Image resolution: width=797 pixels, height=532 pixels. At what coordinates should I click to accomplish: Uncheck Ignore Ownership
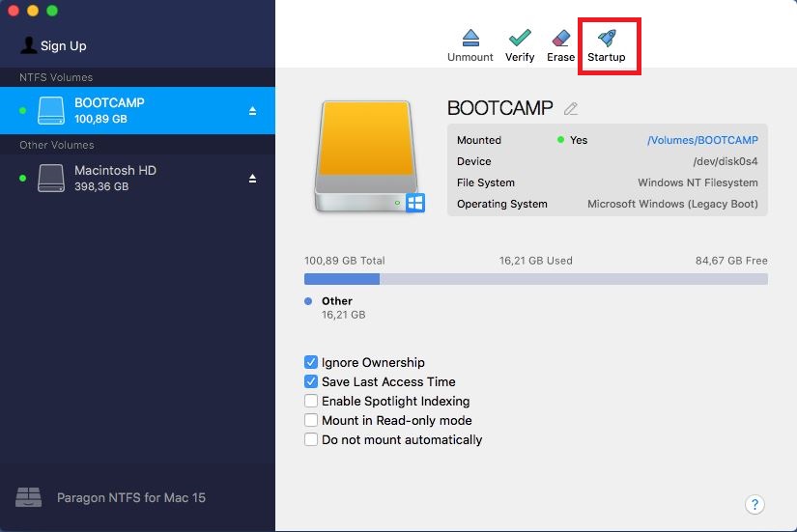[x=311, y=362]
